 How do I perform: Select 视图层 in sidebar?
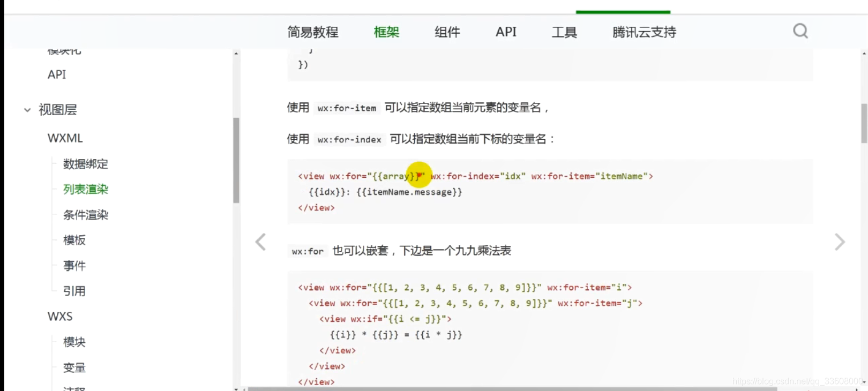click(x=58, y=110)
